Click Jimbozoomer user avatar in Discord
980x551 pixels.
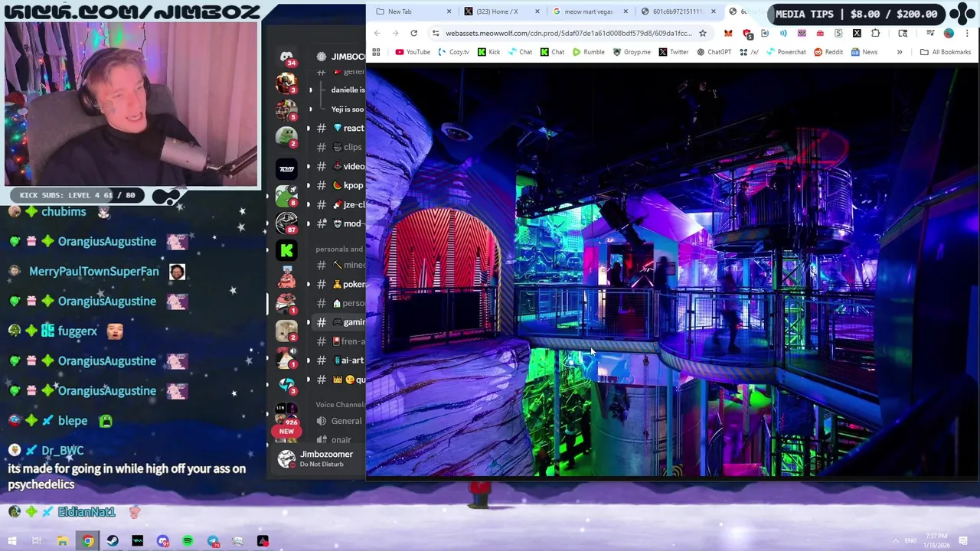(286, 458)
